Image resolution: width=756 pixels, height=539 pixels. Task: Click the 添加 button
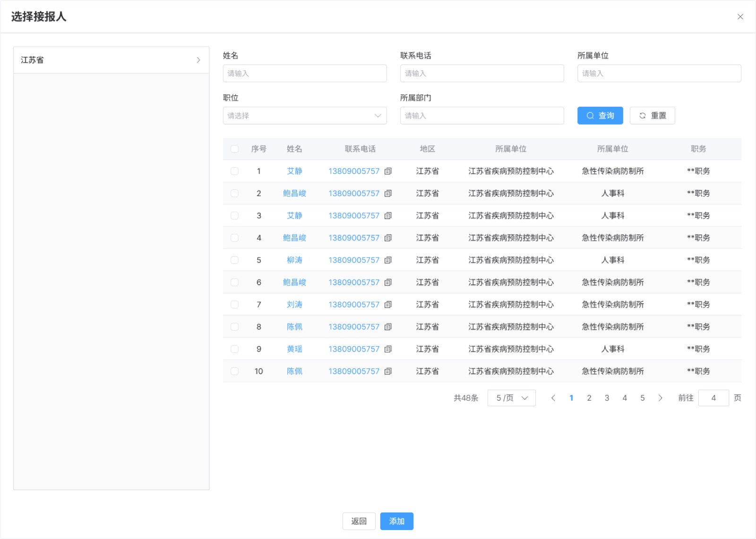coord(397,521)
